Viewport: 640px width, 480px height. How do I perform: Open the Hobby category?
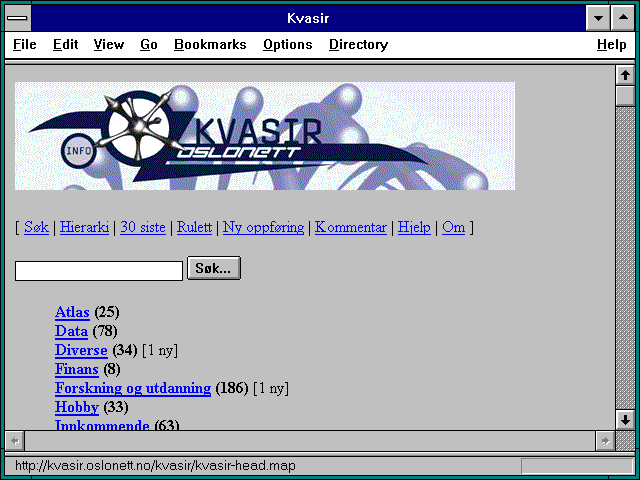[x=77, y=407]
